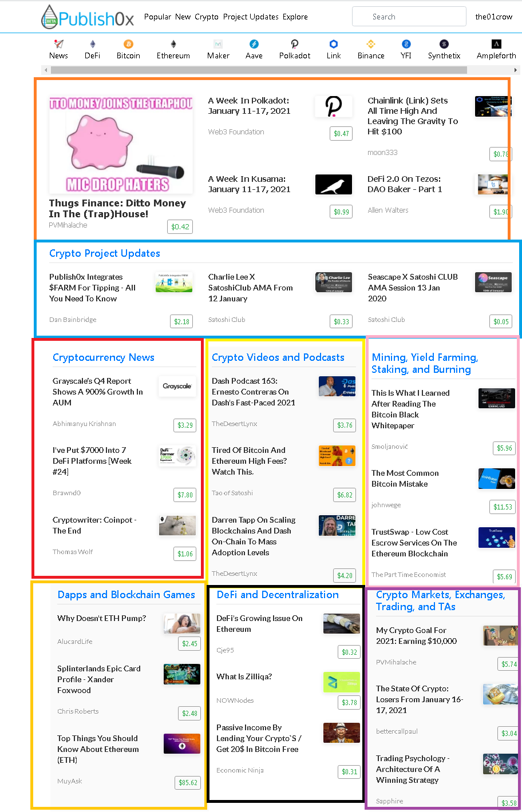Image resolution: width=522 pixels, height=812 pixels.
Task: Click the Polkadot logo thumbnail
Action: point(334,106)
